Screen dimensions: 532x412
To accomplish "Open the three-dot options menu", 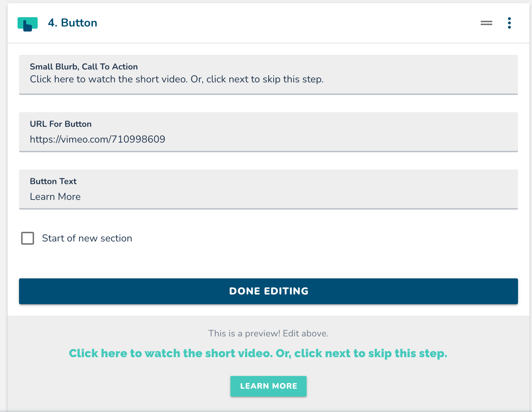I will coord(509,23).
